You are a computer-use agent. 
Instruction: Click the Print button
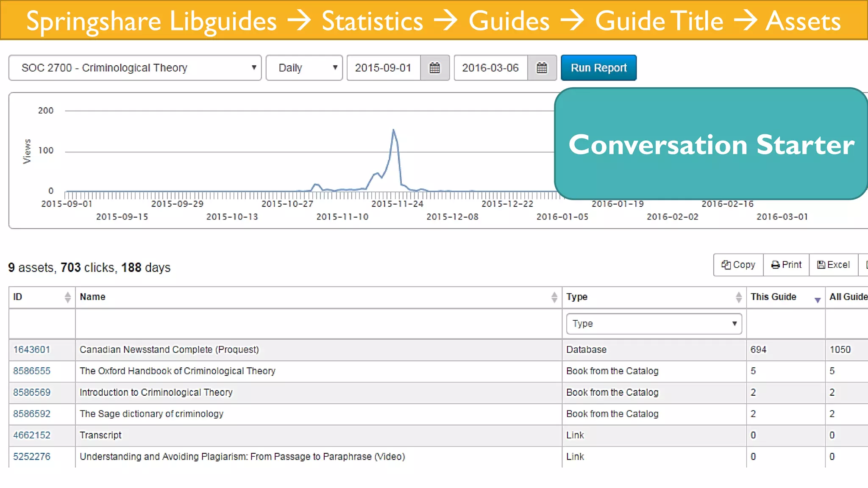click(x=786, y=265)
